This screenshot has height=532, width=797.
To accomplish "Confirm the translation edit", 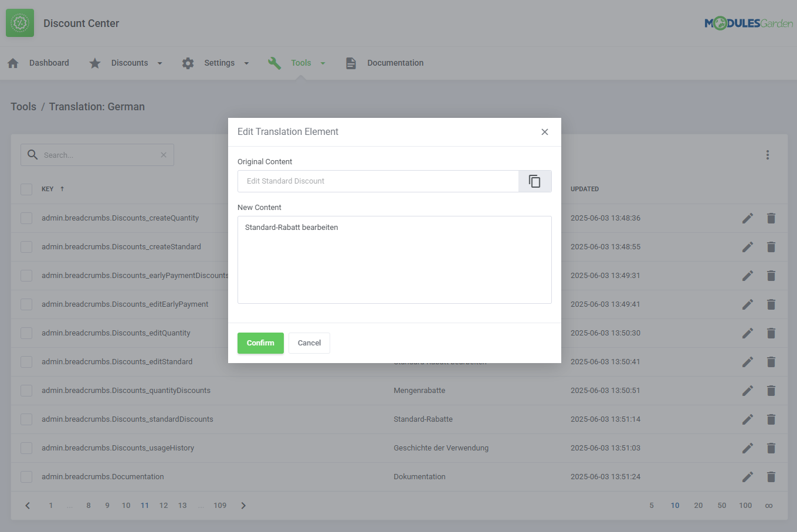I will [260, 343].
